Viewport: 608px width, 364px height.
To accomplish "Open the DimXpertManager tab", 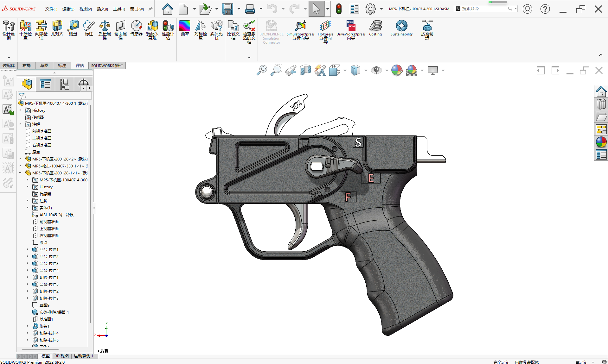I will [83, 84].
